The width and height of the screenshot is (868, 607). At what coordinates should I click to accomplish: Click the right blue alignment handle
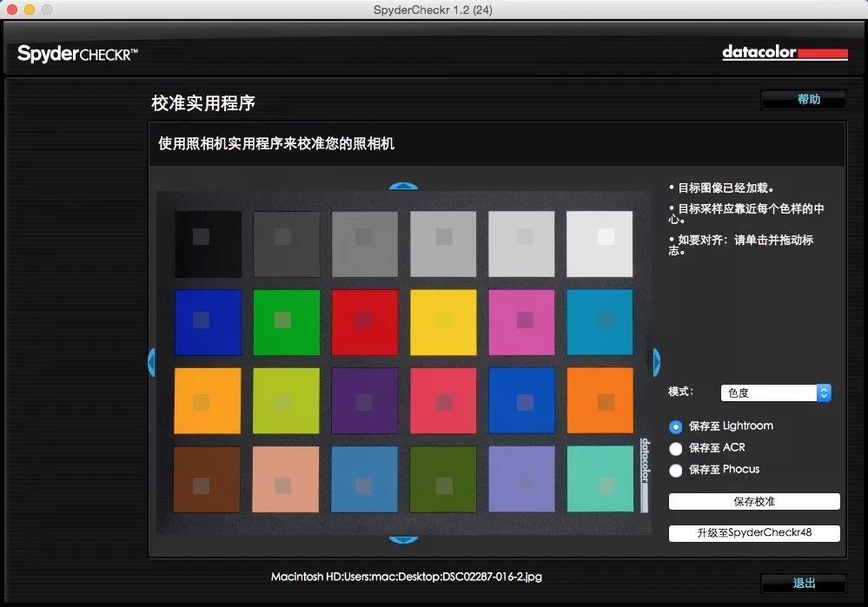pos(657,363)
